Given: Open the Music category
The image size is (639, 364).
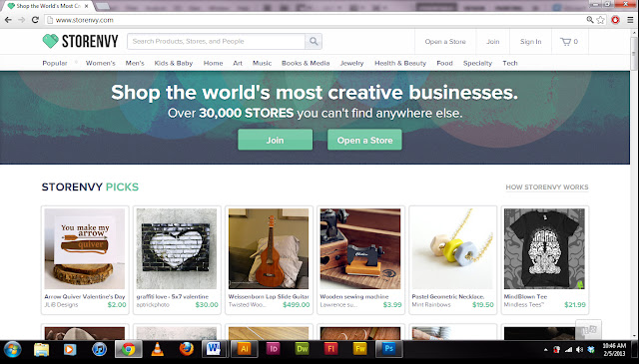Looking at the screenshot, I should pos(262,63).
